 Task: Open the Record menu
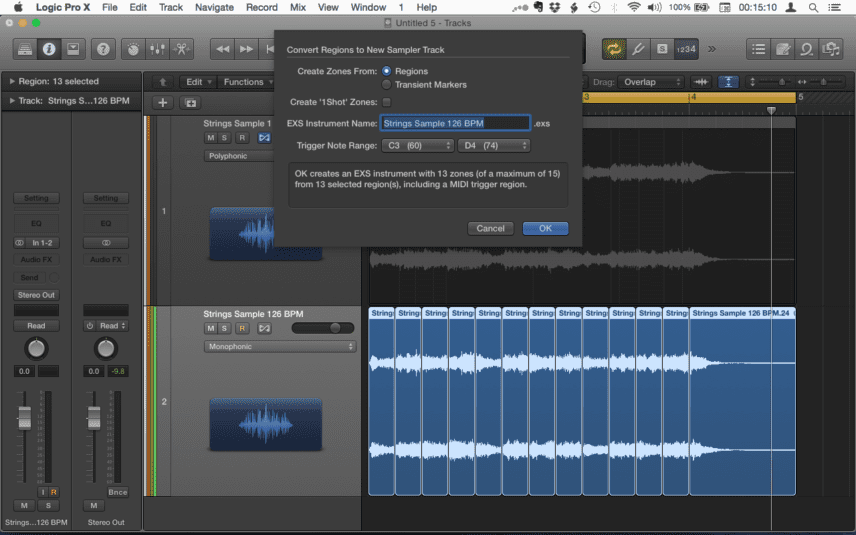click(x=262, y=7)
